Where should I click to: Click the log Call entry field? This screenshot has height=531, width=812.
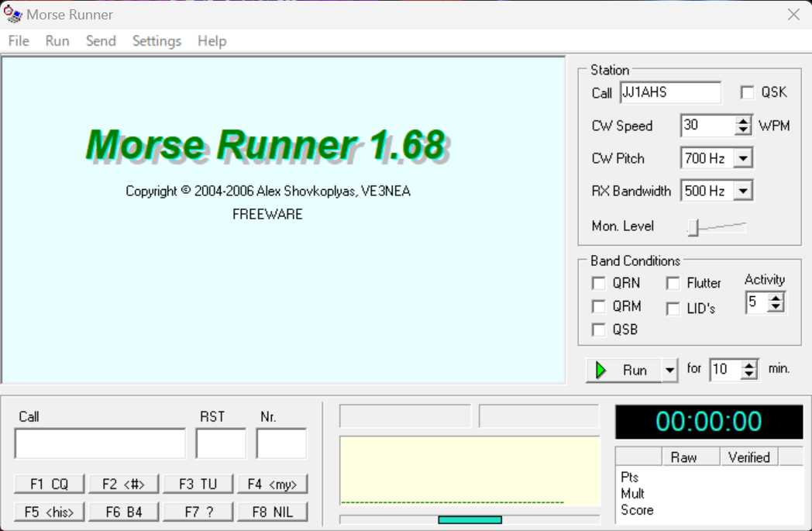click(100, 443)
